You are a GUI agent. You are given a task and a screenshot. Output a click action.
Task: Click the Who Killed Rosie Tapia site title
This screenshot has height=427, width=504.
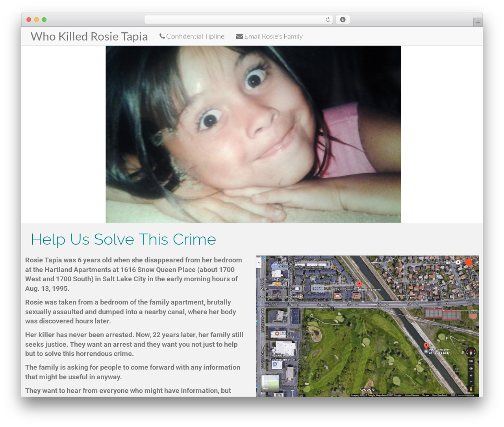pos(89,36)
